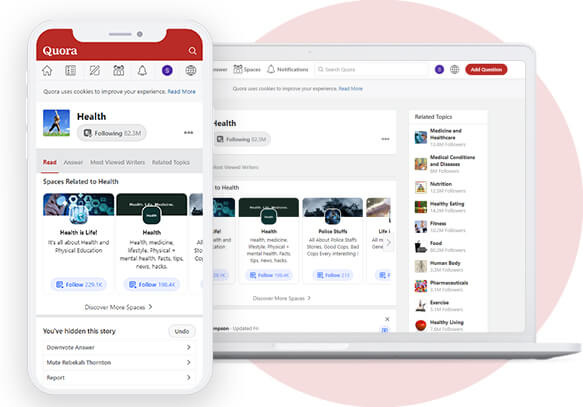Screen dimensions: 583x407
Task: Click the Fitness topic icon
Action: tap(421, 227)
